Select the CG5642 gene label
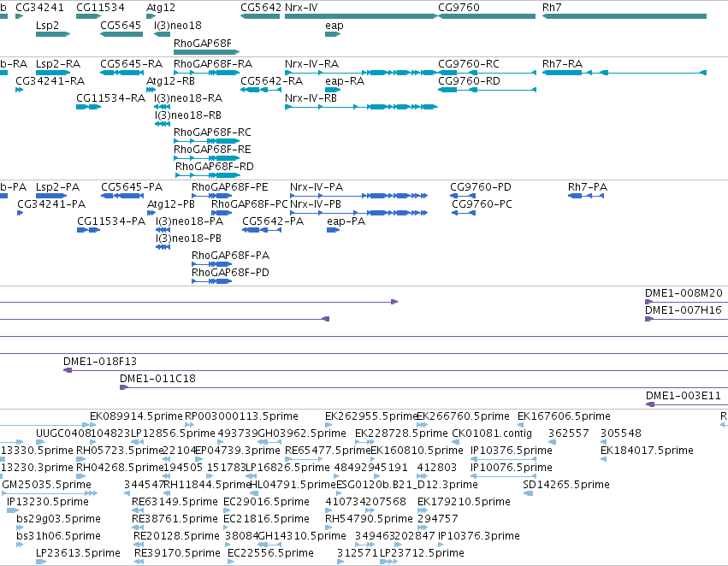728x566 pixels. 261,8
